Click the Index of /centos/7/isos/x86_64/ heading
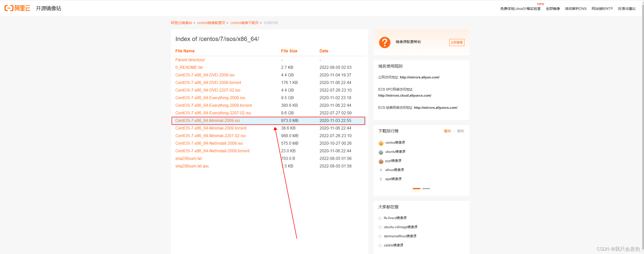Image resolution: width=644 pixels, height=254 pixels. [x=217, y=39]
